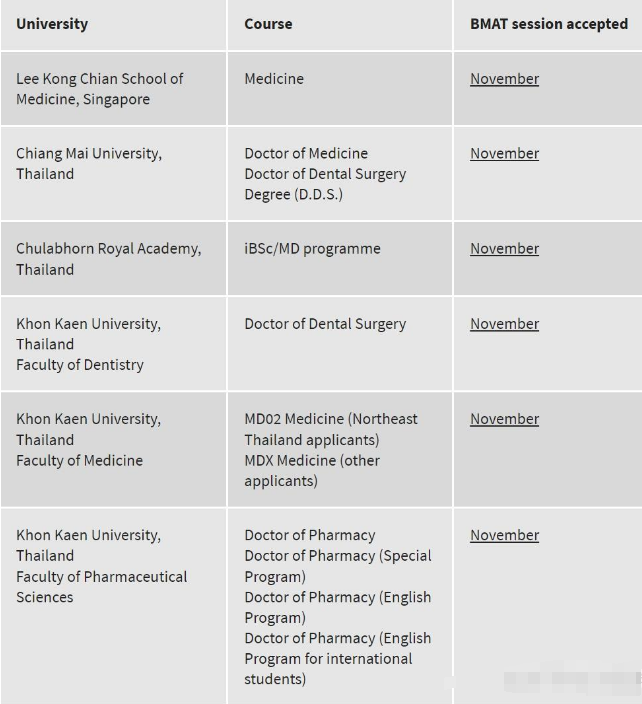Click the MDX Medicine other applicants text
Image resolution: width=642 pixels, height=704 pixels.
312,471
